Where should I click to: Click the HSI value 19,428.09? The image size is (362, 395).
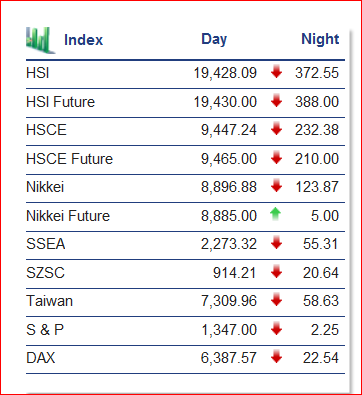tap(225, 73)
